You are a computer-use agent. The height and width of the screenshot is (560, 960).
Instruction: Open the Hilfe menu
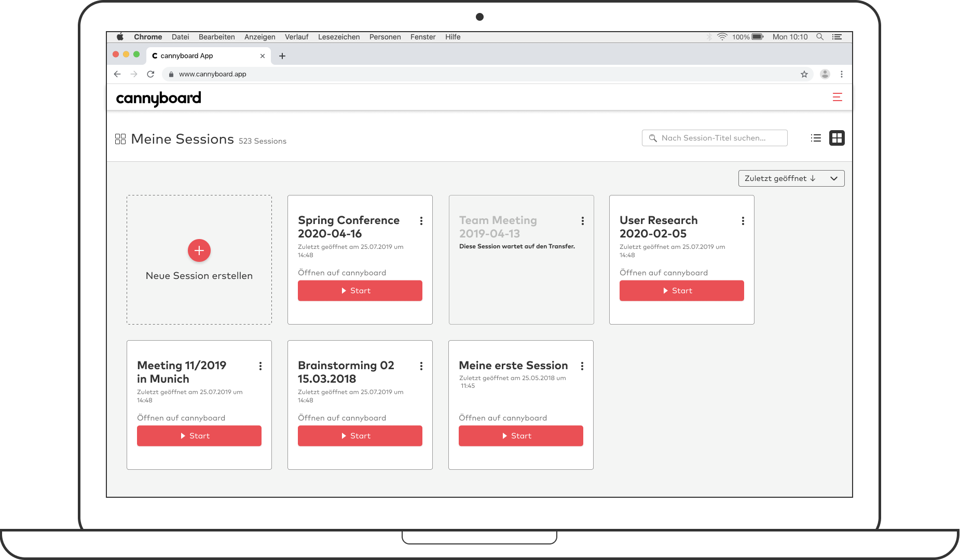coord(453,37)
